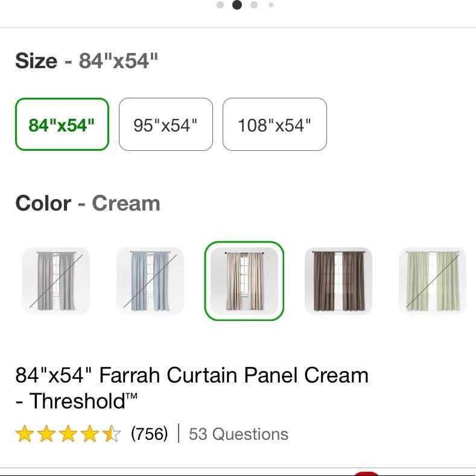Go to the first image carousel dot
476x476 pixels.
[220, 5]
